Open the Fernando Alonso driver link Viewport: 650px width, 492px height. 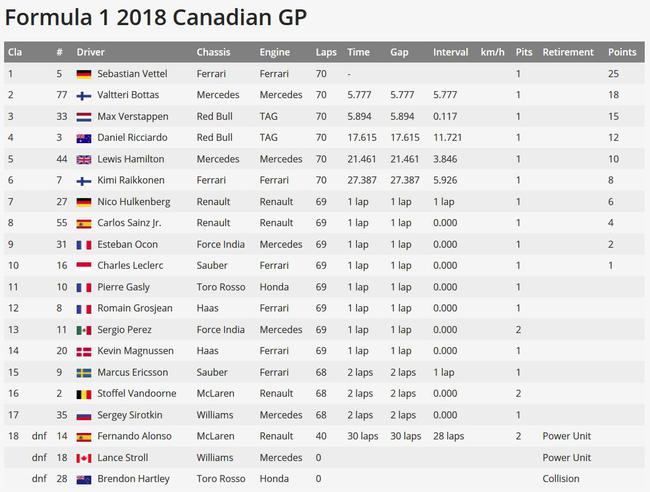(x=134, y=436)
